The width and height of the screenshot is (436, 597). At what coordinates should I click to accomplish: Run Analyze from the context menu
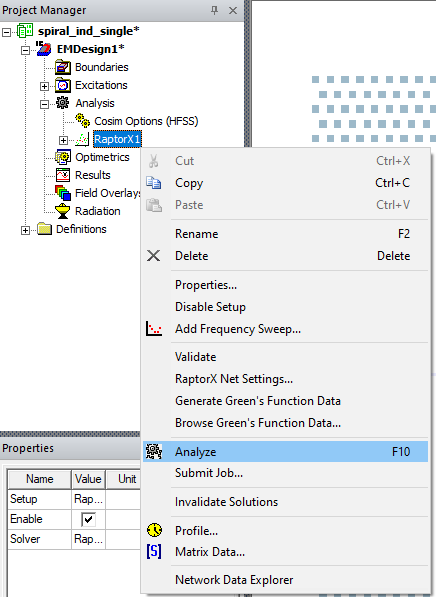coord(286,452)
